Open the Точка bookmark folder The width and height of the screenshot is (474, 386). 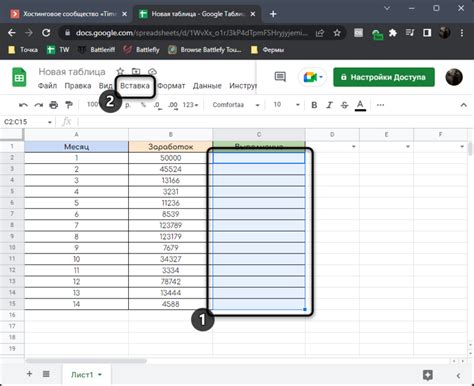(x=23, y=50)
